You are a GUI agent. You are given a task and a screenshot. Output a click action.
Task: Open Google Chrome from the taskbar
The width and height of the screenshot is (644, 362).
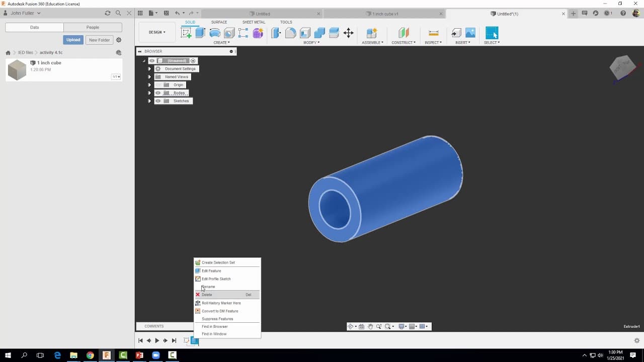coord(90,355)
